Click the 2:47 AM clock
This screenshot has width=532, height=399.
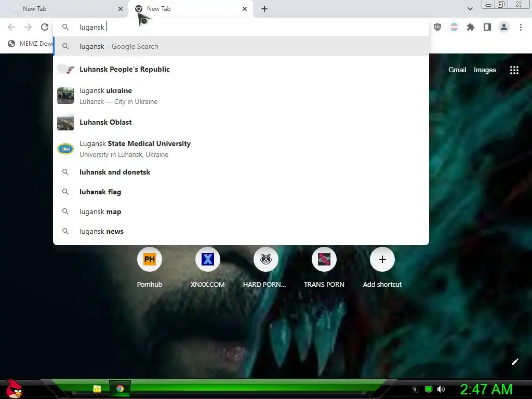(x=486, y=390)
